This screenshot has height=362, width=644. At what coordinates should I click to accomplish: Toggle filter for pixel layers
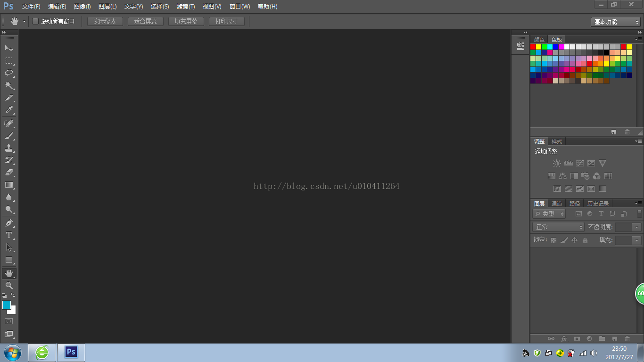pyautogui.click(x=578, y=214)
